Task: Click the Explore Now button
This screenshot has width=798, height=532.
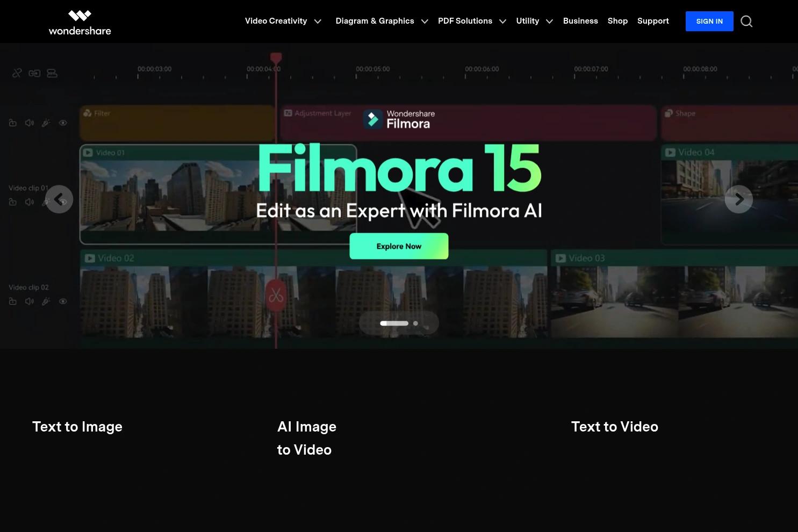Action: pyautogui.click(x=399, y=246)
